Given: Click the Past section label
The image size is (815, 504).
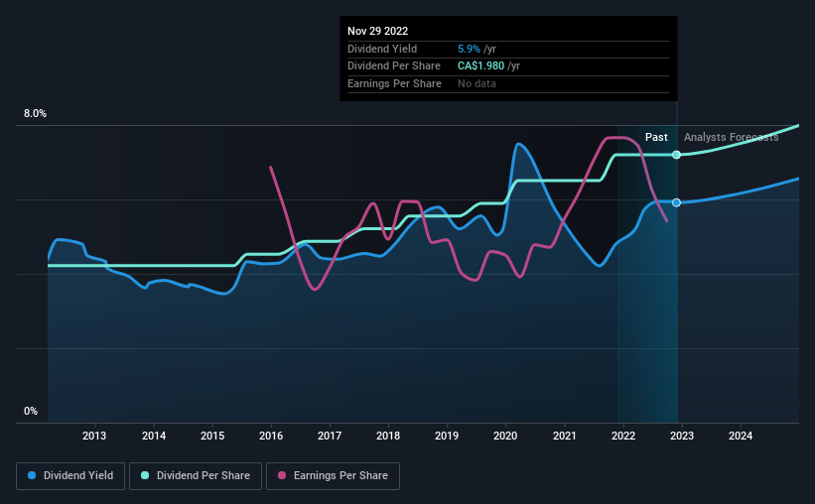Looking at the screenshot, I should 656,137.
